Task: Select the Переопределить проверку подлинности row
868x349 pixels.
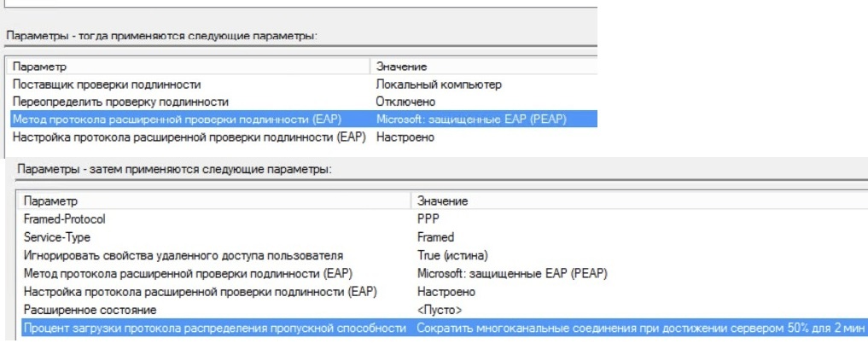Action: [x=303, y=102]
